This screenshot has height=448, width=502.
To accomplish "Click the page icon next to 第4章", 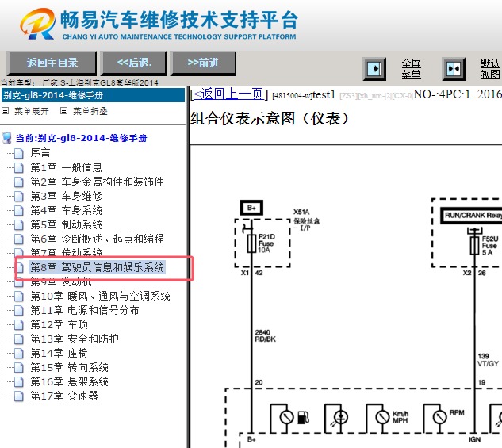I will 19,211.
